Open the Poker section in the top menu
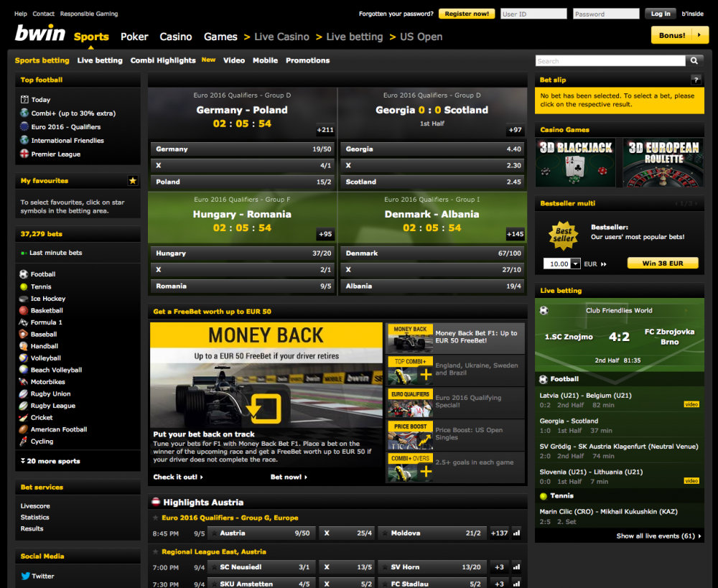Image resolution: width=718 pixels, height=588 pixels. 134,36
